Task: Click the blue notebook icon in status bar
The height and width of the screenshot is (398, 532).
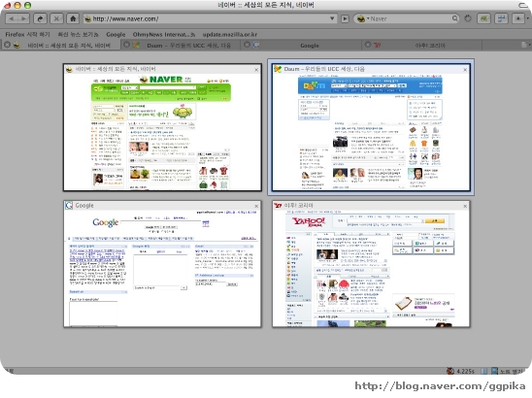Action: (495, 371)
